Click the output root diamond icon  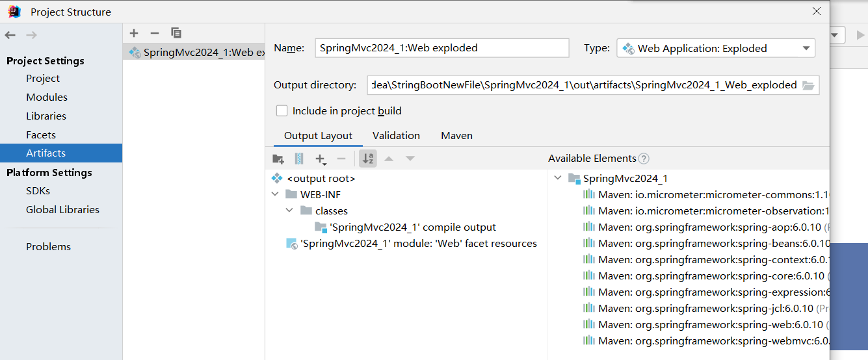[x=277, y=179]
